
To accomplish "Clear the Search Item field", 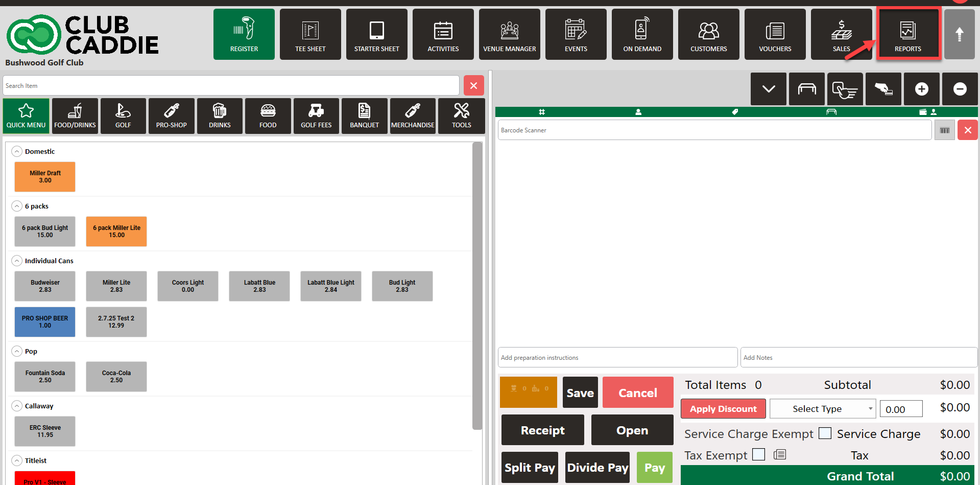I will [474, 85].
